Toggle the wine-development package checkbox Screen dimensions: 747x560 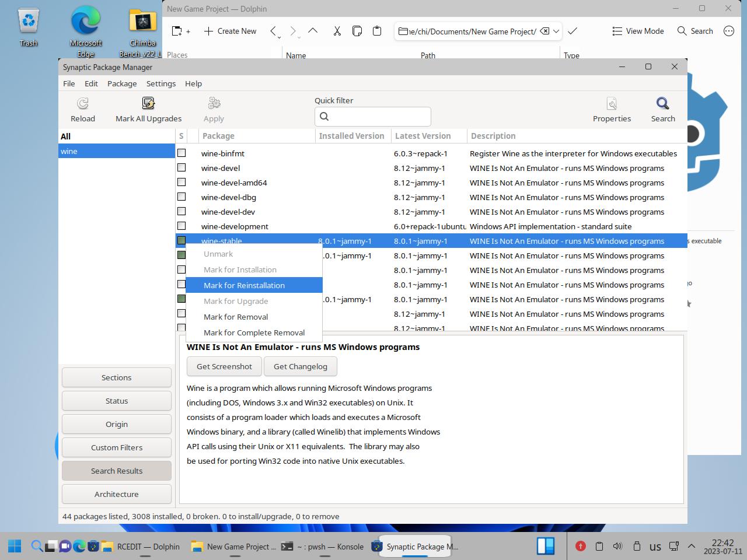(x=181, y=226)
